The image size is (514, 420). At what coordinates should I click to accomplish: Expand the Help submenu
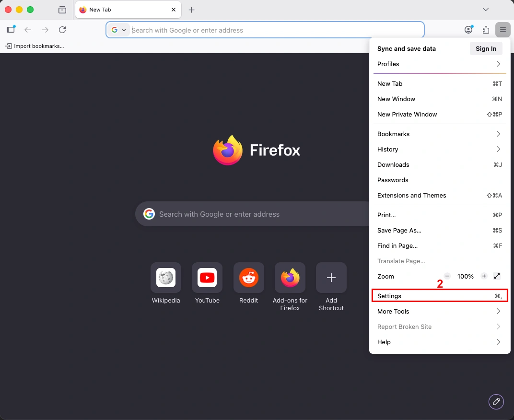440,342
